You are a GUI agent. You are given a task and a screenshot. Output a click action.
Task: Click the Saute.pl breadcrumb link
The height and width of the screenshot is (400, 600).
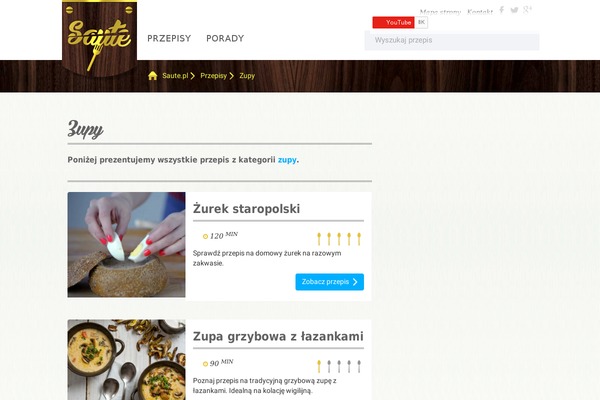[175, 76]
